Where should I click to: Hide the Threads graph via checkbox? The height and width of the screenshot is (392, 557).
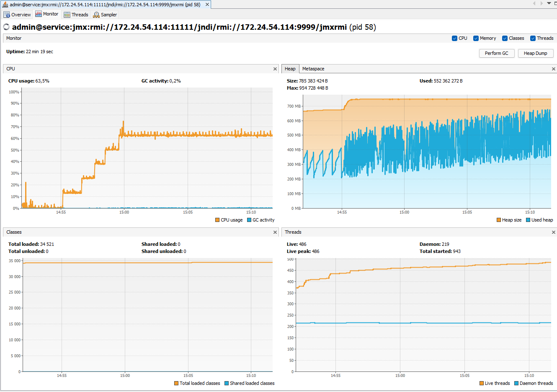533,39
